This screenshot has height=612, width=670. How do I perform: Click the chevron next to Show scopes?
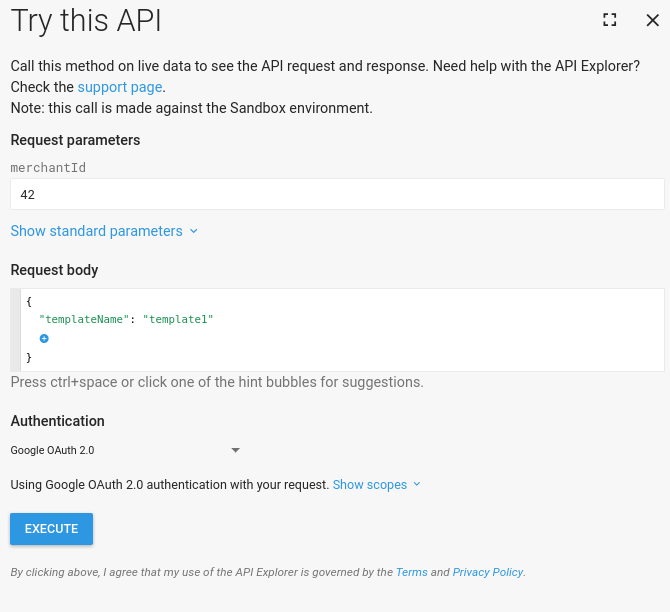click(x=417, y=485)
